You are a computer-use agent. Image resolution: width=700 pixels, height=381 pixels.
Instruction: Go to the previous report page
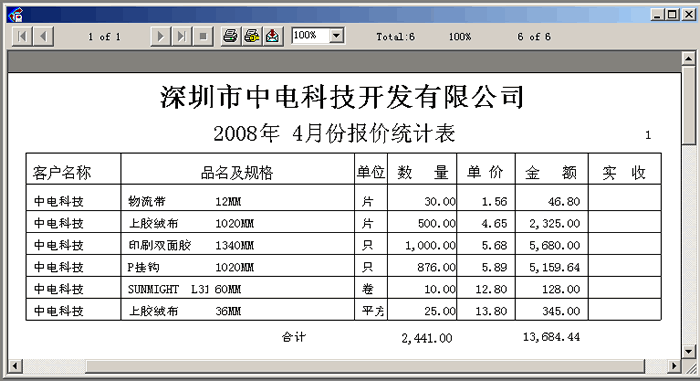pos(43,36)
